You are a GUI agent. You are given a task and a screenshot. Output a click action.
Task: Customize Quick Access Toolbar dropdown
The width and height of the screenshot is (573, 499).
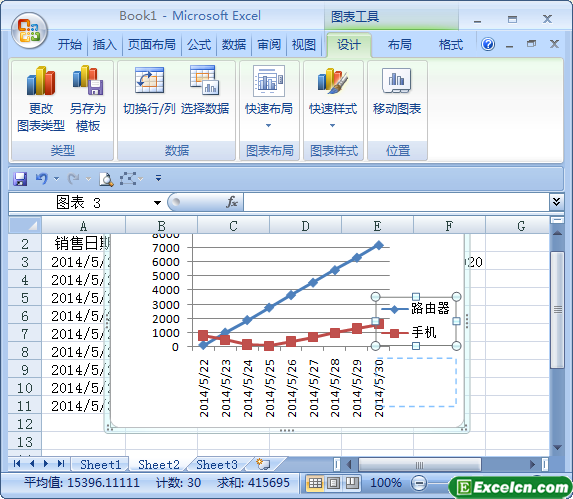tap(158, 179)
